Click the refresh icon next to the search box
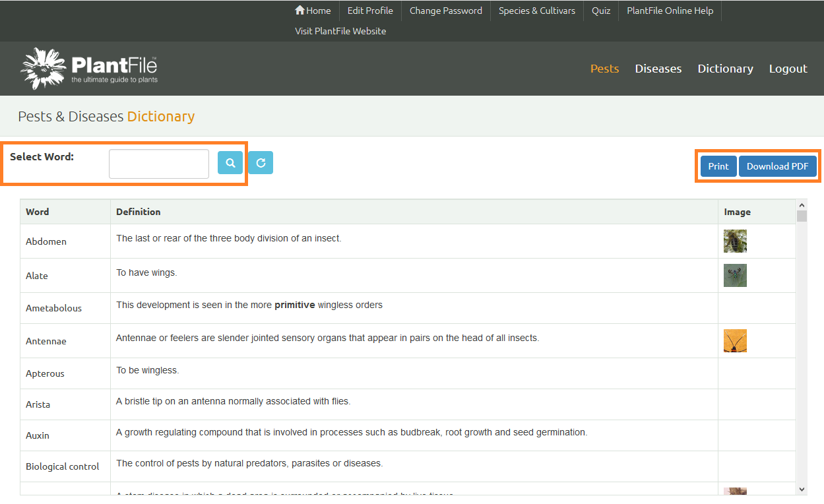The image size is (824, 504). pos(260,162)
